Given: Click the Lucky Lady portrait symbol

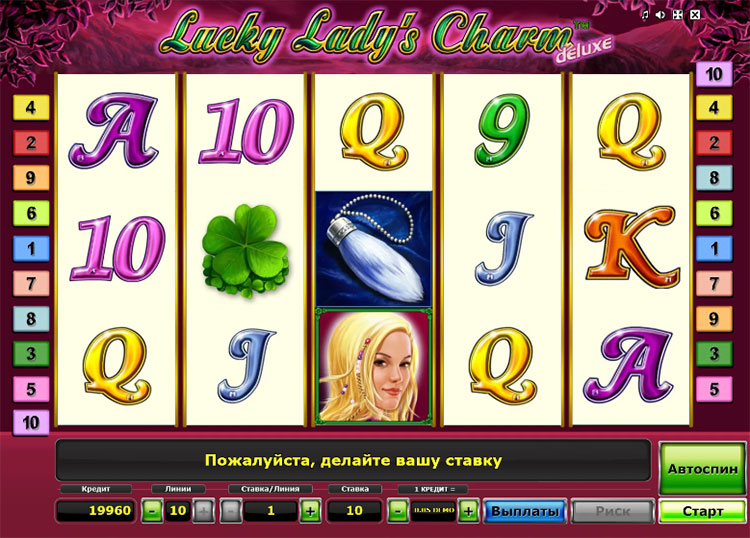Looking at the screenshot, I should coord(374,367).
